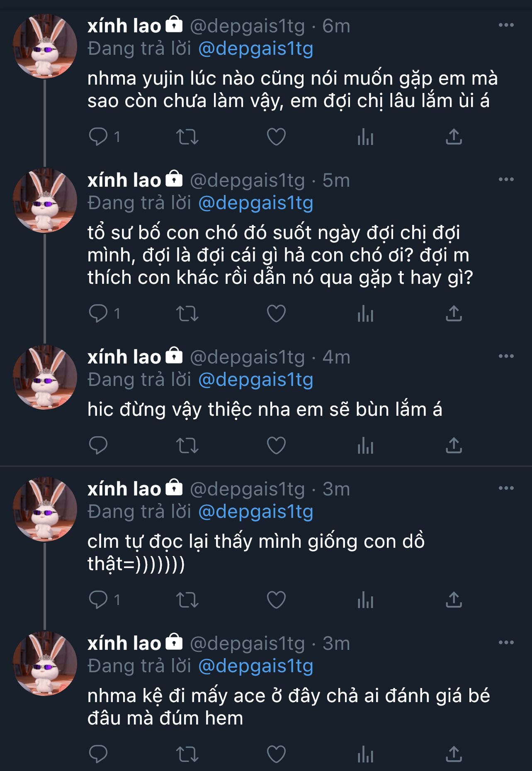
Task: View analytics for the 5m tweet
Action: tap(365, 313)
